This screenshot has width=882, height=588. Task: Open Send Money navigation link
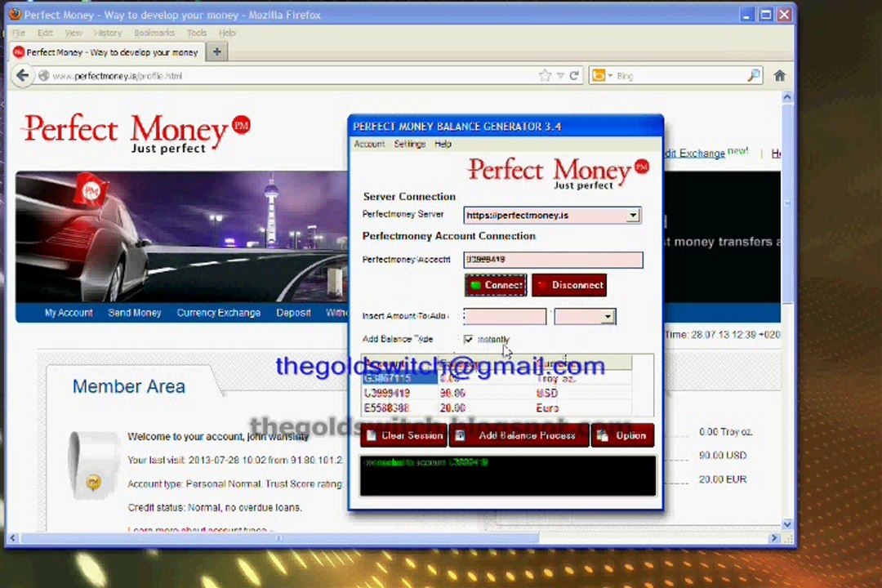click(135, 313)
